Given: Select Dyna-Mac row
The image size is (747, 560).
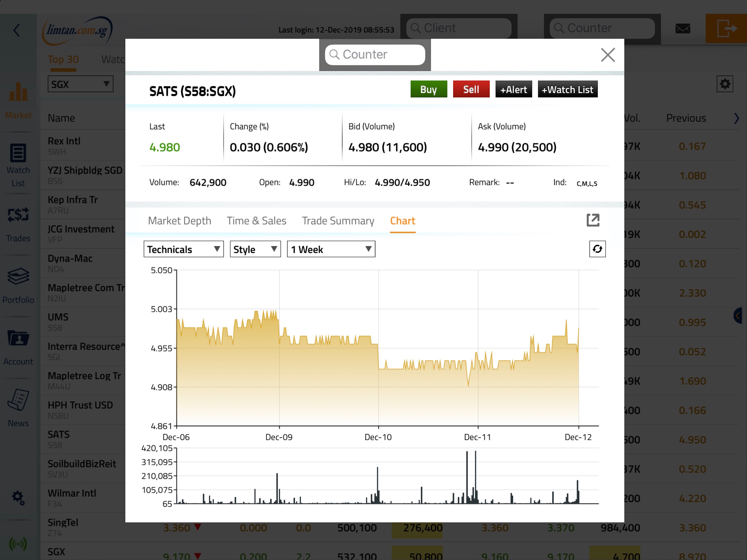Looking at the screenshot, I should [x=83, y=263].
